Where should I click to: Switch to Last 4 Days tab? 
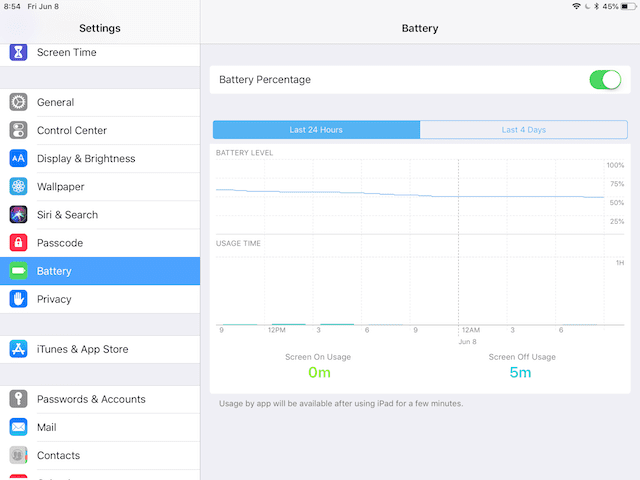[523, 130]
